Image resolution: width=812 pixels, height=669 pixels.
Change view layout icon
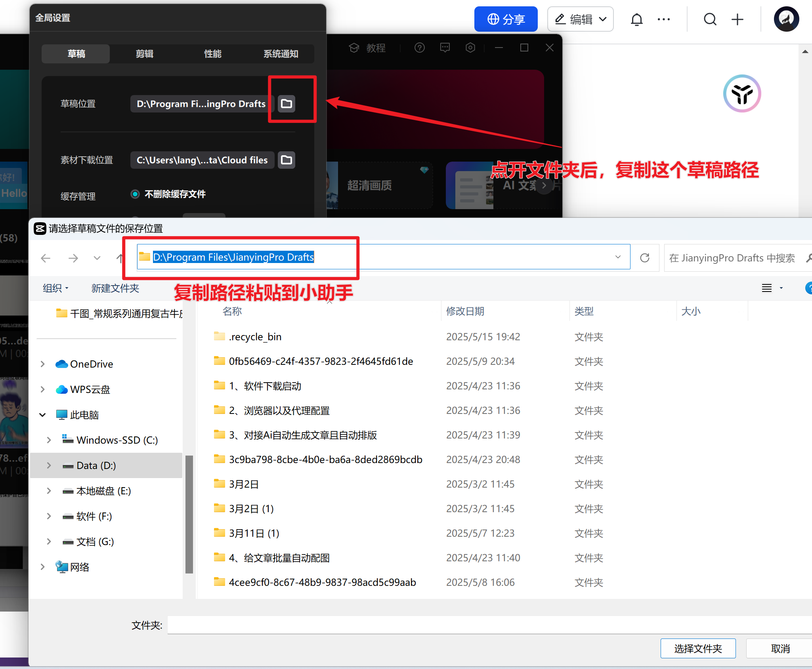[766, 288]
